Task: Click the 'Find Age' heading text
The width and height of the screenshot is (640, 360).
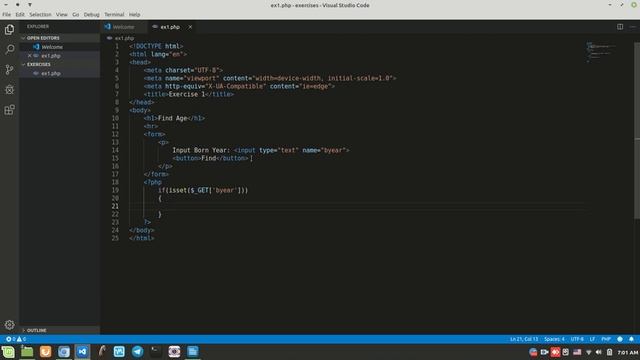Action: pyautogui.click(x=172, y=118)
